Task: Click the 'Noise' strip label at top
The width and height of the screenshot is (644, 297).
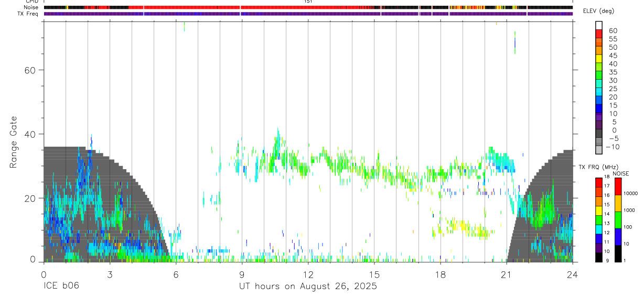Action: pos(30,7)
